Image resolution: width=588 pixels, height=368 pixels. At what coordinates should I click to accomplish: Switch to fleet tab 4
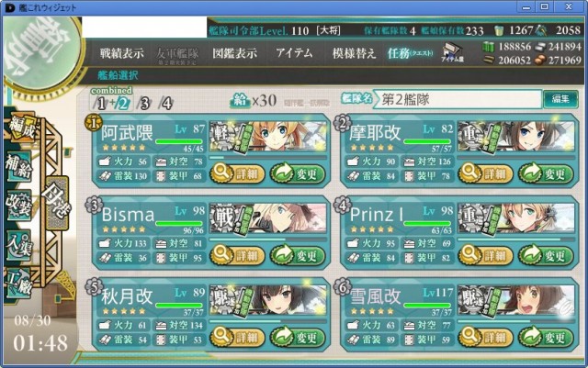(x=166, y=103)
